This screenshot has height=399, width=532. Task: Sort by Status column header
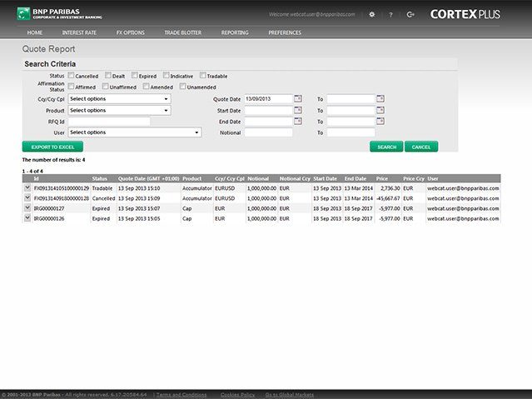pos(99,178)
